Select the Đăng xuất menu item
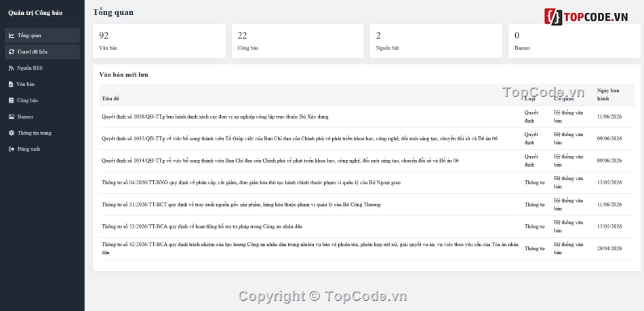 point(42,149)
